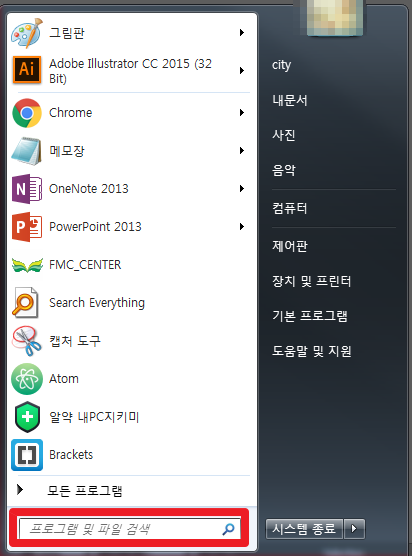Click the FMC_CENTER green wings icon
Screen dimensions: 412x556
pyautogui.click(x=27, y=265)
